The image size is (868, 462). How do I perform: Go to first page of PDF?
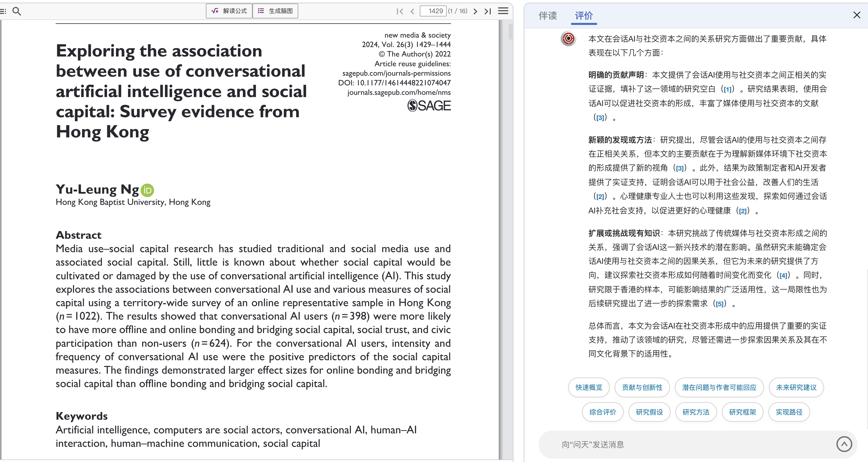pyautogui.click(x=400, y=11)
